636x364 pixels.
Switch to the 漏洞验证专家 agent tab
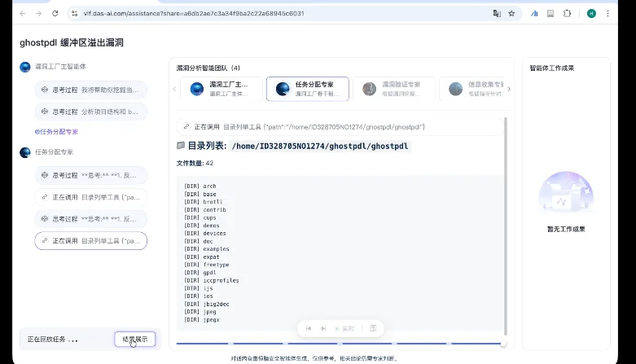coord(394,89)
